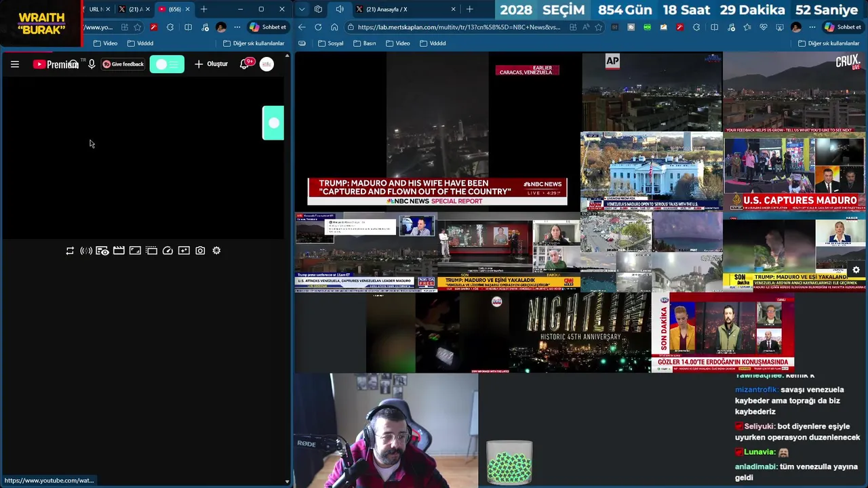Open tab actions chevron in right browser
The image size is (868, 488).
click(x=302, y=9)
